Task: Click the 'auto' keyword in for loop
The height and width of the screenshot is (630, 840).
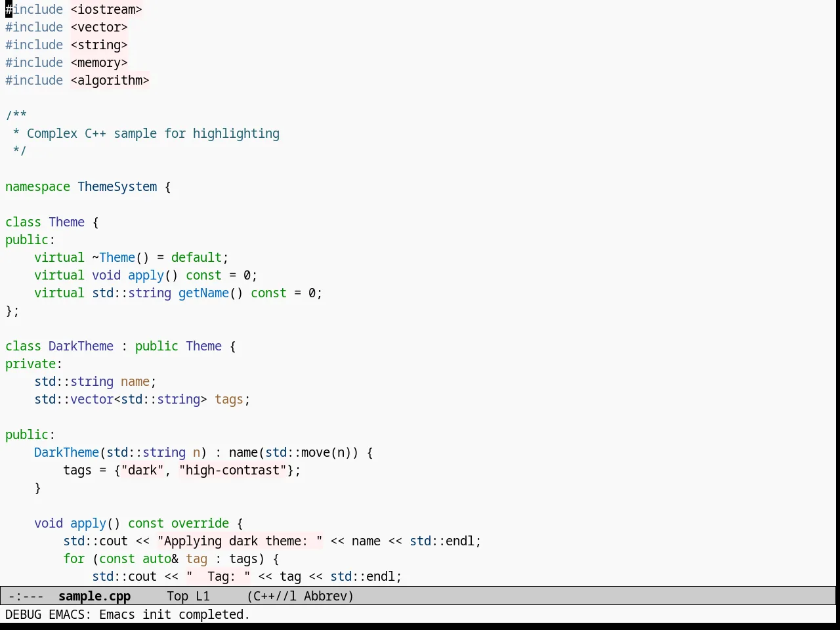Action: (157, 558)
